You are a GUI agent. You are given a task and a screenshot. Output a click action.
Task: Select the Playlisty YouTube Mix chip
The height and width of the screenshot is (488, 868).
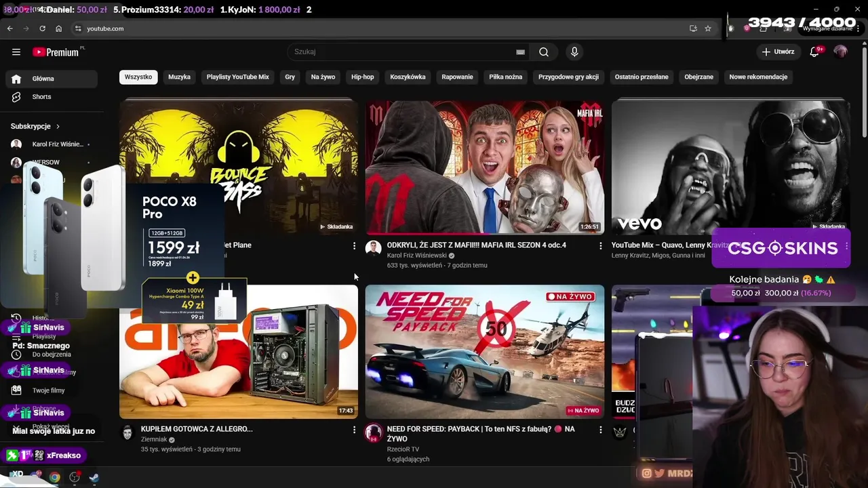(x=237, y=77)
